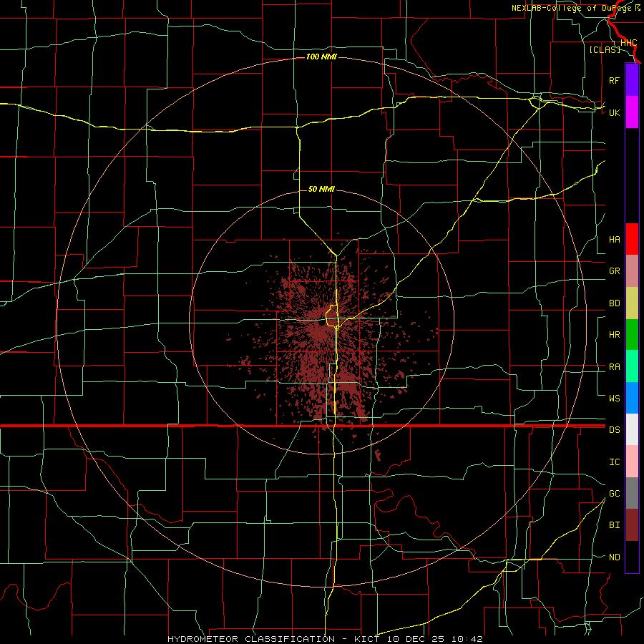Click the HR green legend swatch
This screenshot has width=644, height=644.
tap(632, 335)
